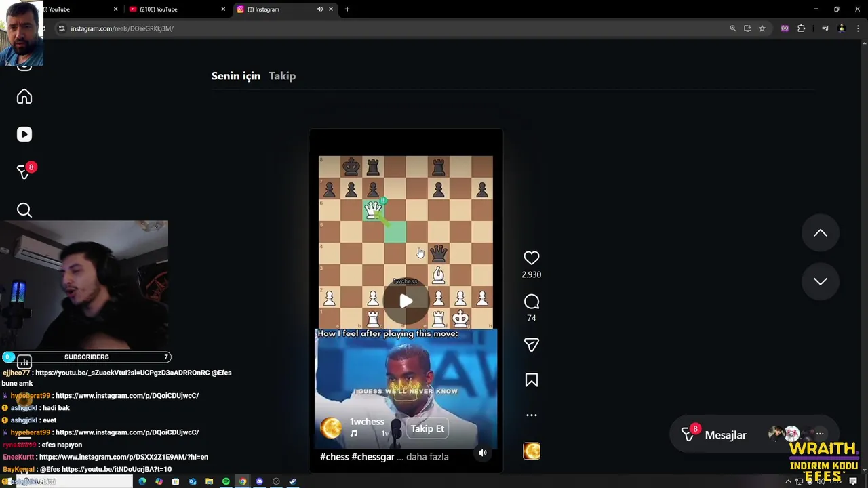Open the sidebar messages icon with badge 8
This screenshot has height=488, width=868.
25,171
